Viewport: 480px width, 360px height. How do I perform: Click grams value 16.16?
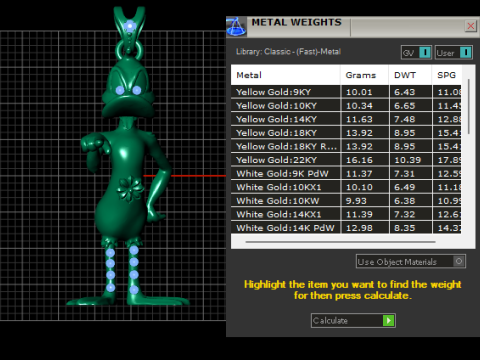359,160
